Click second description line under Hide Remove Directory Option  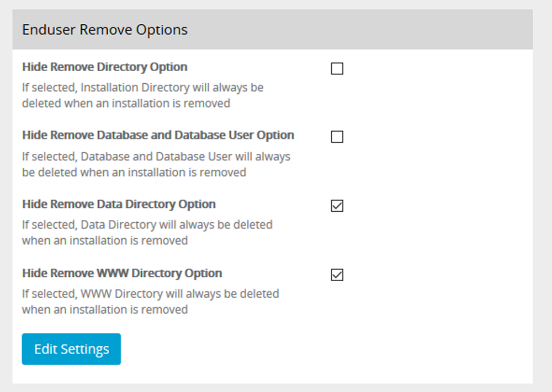coord(126,103)
